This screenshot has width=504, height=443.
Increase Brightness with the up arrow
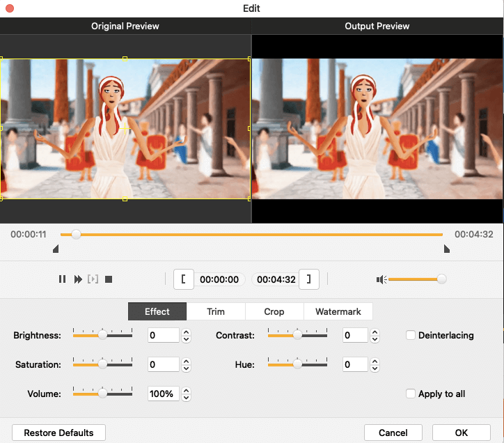point(186,332)
